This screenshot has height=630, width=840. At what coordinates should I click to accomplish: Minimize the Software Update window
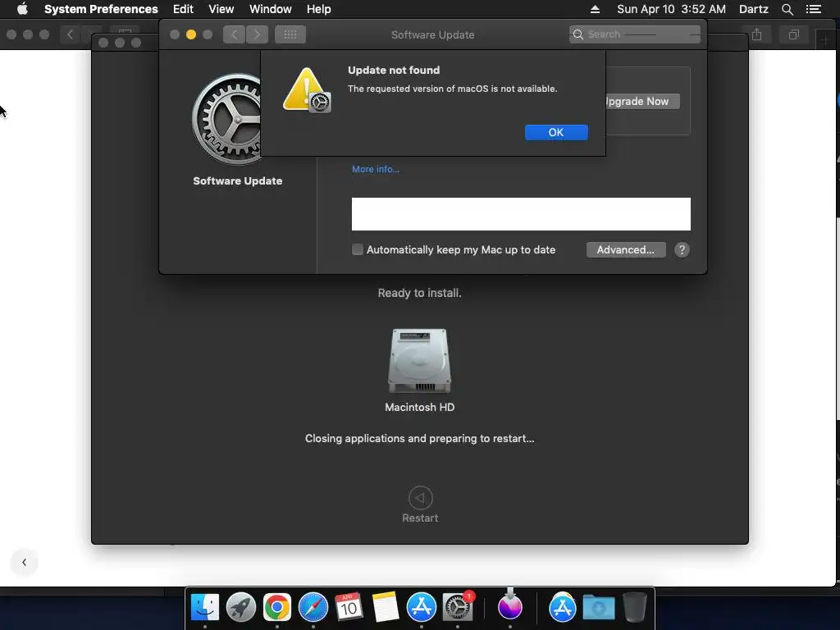tap(190, 34)
